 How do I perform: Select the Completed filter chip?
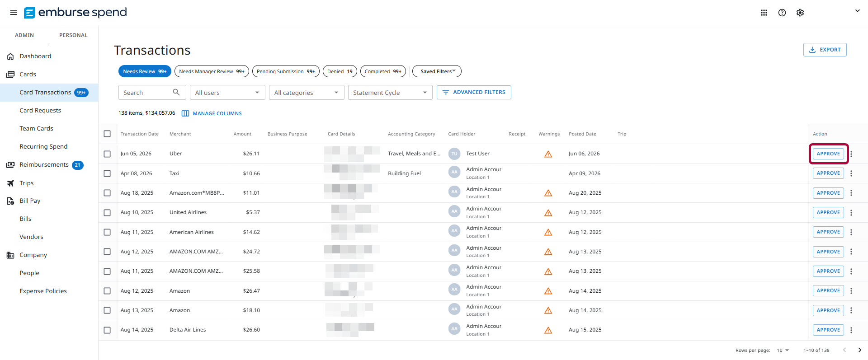pos(383,71)
